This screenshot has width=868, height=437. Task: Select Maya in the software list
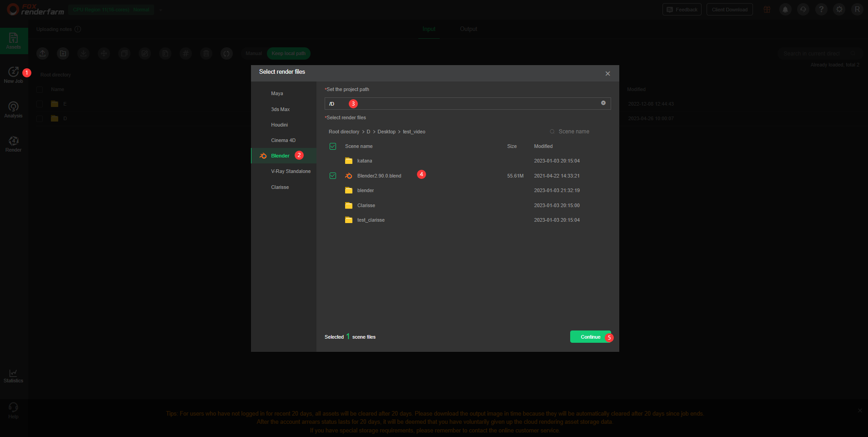coord(284,93)
